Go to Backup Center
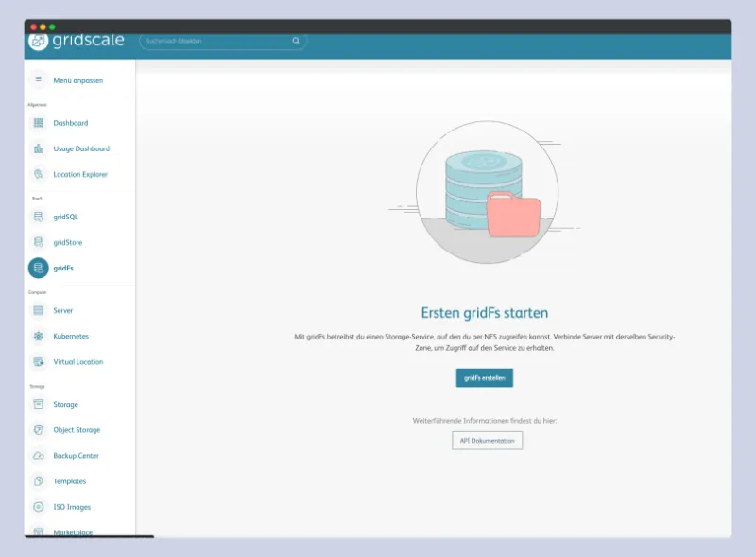756x557 pixels. tap(77, 456)
